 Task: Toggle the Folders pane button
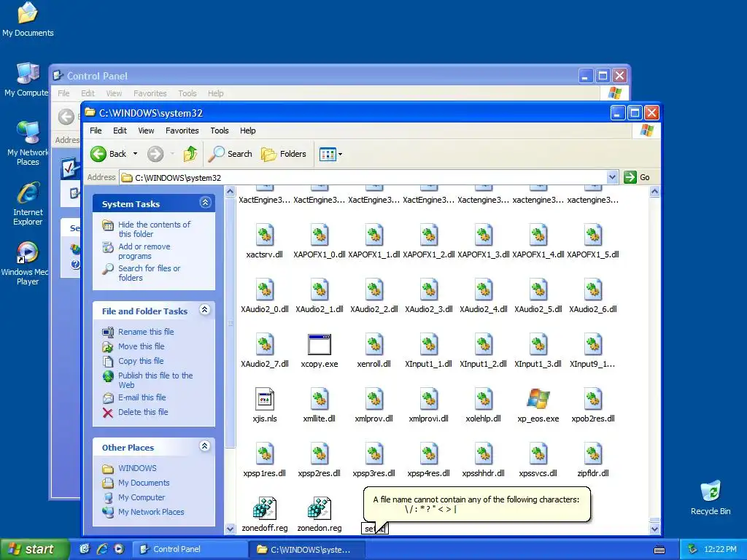tap(284, 154)
